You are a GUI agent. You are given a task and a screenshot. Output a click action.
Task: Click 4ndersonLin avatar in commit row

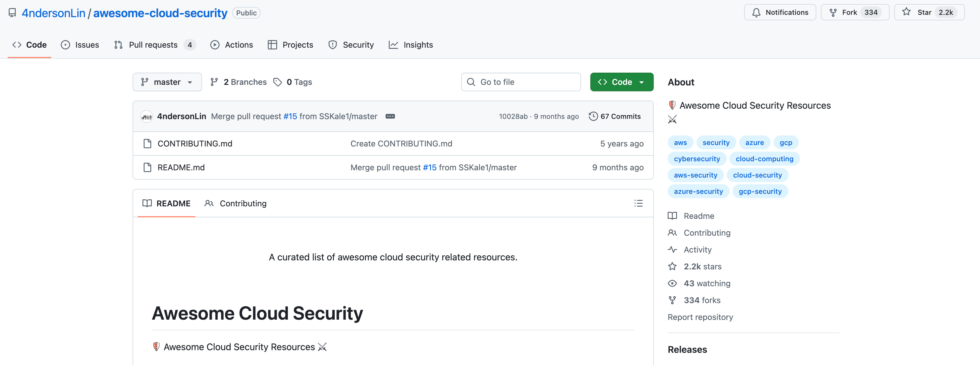[x=147, y=117]
